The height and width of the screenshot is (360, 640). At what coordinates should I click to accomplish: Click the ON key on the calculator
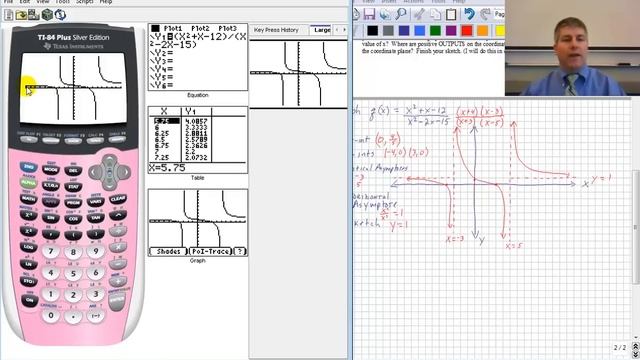[x=29, y=300]
